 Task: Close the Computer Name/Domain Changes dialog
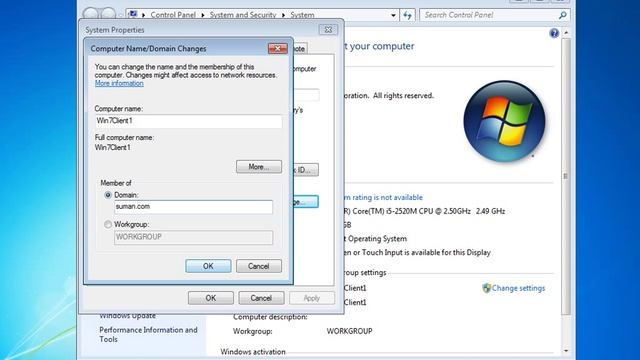click(278, 49)
